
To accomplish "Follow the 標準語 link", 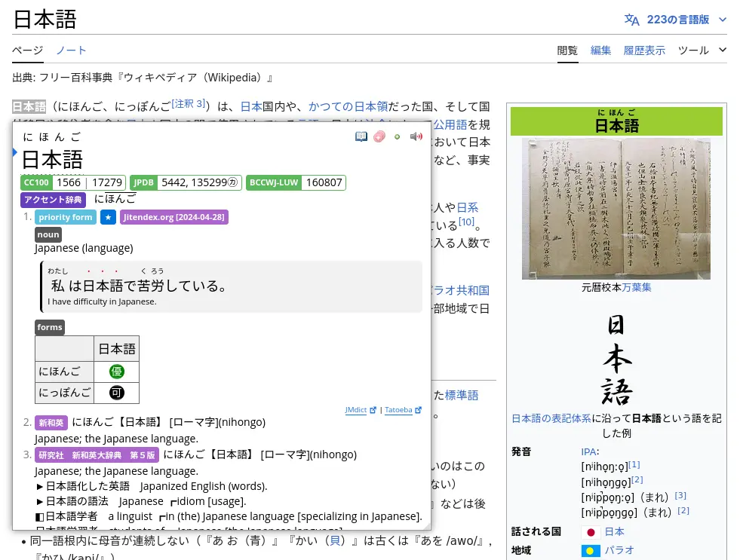I will (462, 396).
